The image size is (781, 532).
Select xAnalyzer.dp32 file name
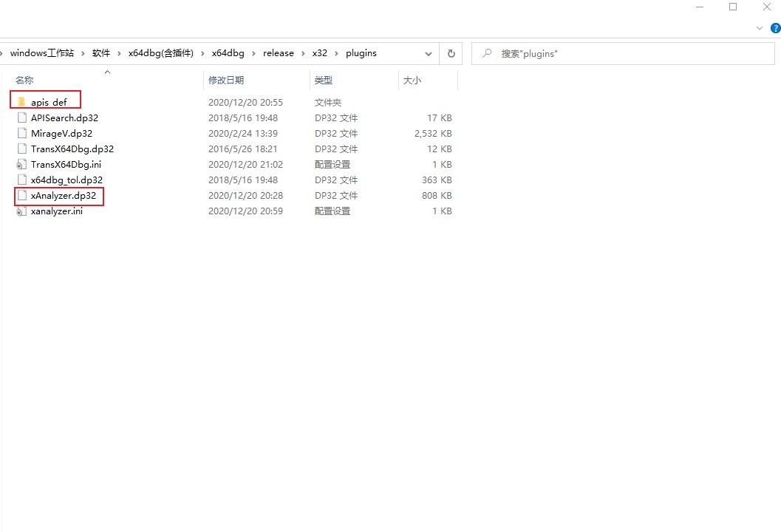click(x=64, y=195)
